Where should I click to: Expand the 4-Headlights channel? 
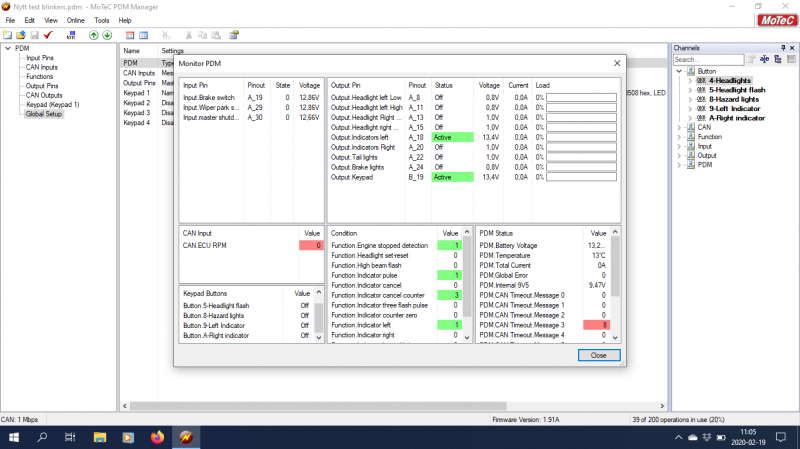[x=690, y=81]
